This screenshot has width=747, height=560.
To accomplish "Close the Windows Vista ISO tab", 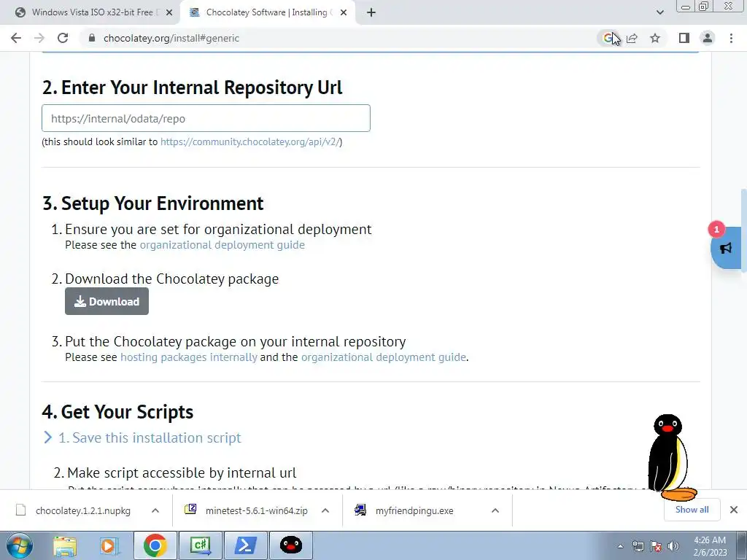I will click(169, 13).
